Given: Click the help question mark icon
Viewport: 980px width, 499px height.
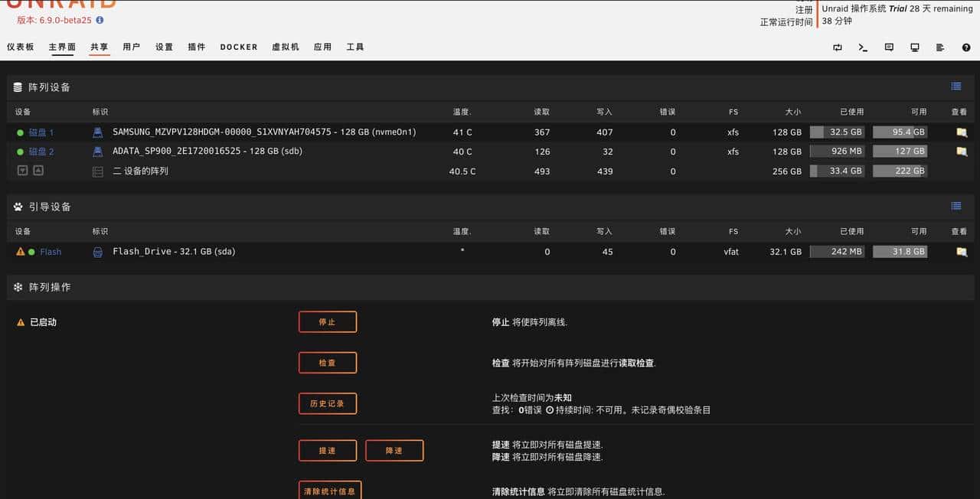Looking at the screenshot, I should pos(966,47).
